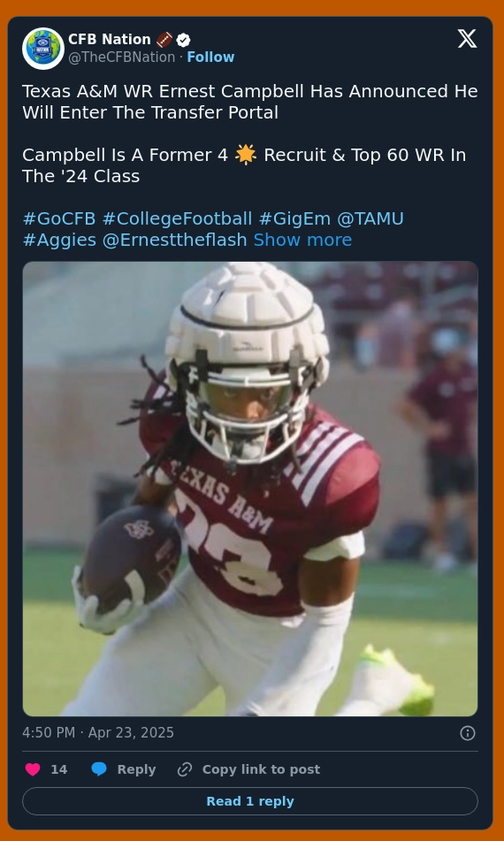Open the #Aggies hashtag

tap(59, 240)
